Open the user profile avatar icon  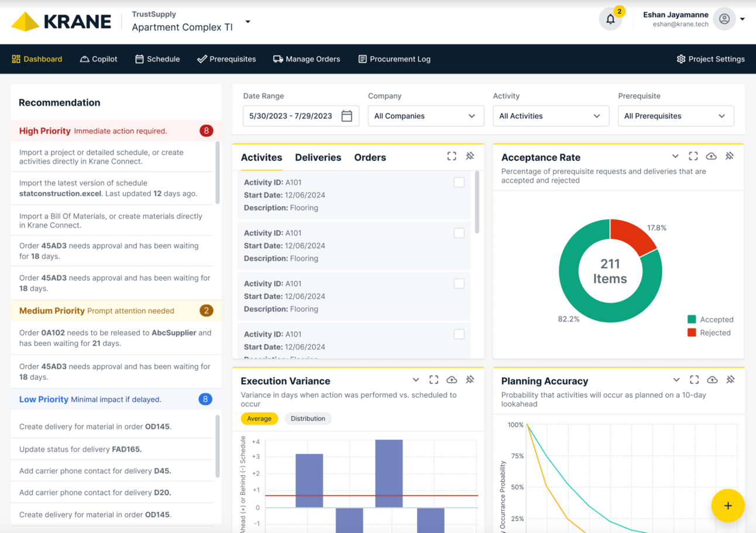click(724, 19)
